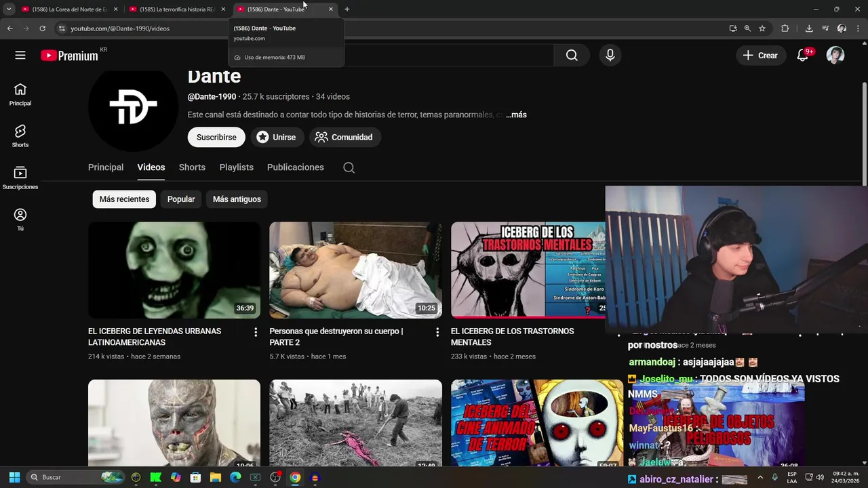Open File Explorer from taskbar

(x=216, y=477)
